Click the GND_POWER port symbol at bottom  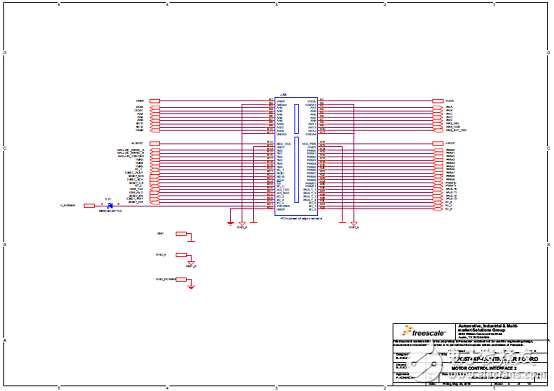click(181, 279)
